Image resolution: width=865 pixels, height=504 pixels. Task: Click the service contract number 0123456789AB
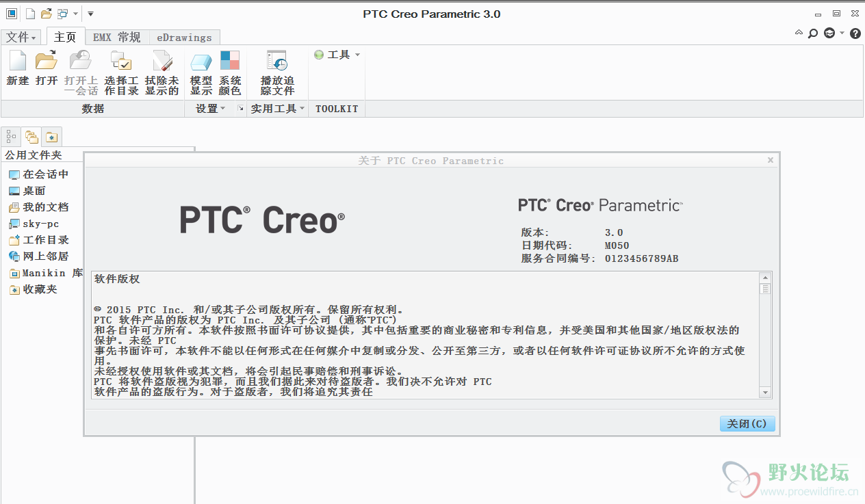pyautogui.click(x=642, y=258)
